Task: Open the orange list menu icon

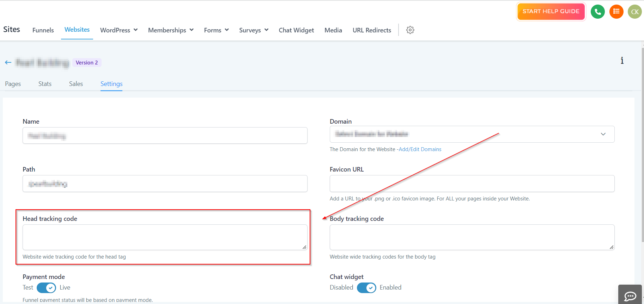Action: 616,12
